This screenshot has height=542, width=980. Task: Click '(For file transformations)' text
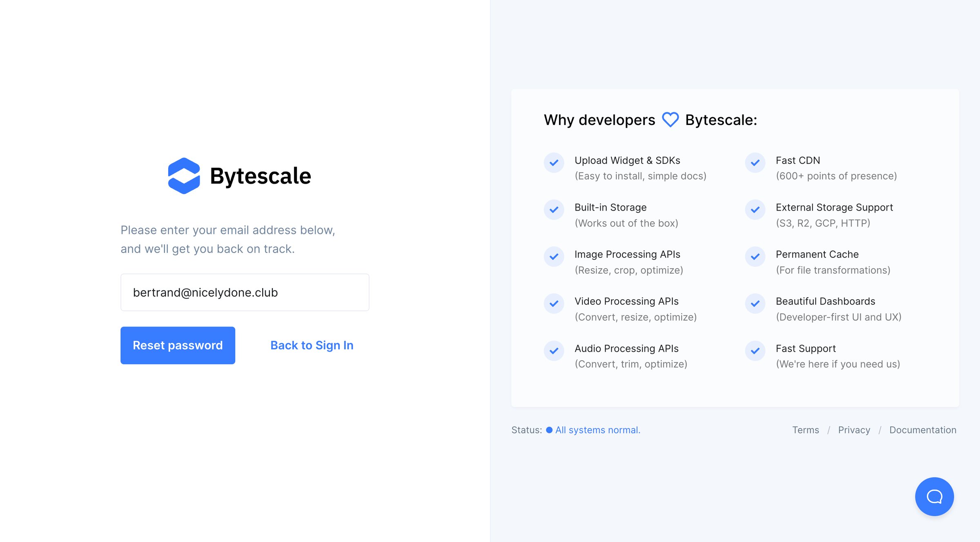pos(833,270)
